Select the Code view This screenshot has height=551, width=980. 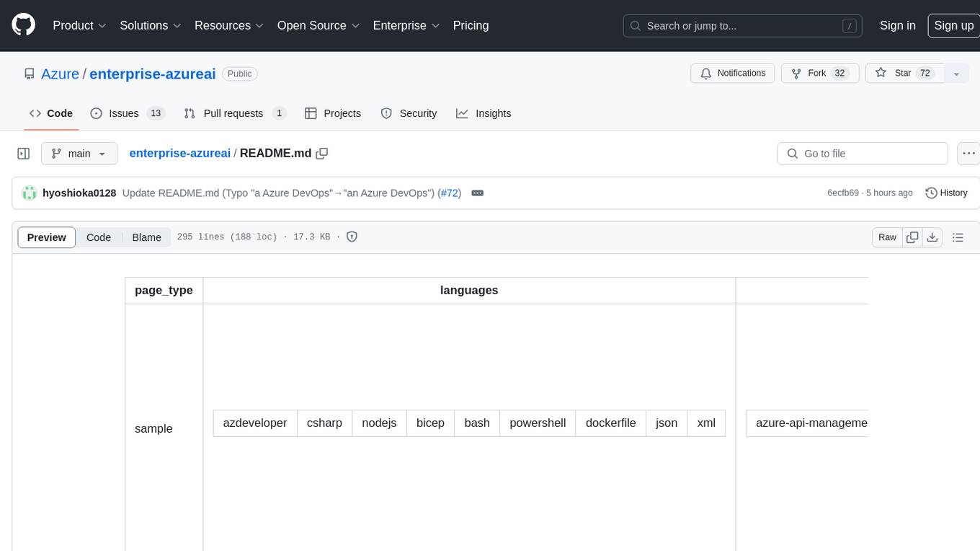pos(99,237)
